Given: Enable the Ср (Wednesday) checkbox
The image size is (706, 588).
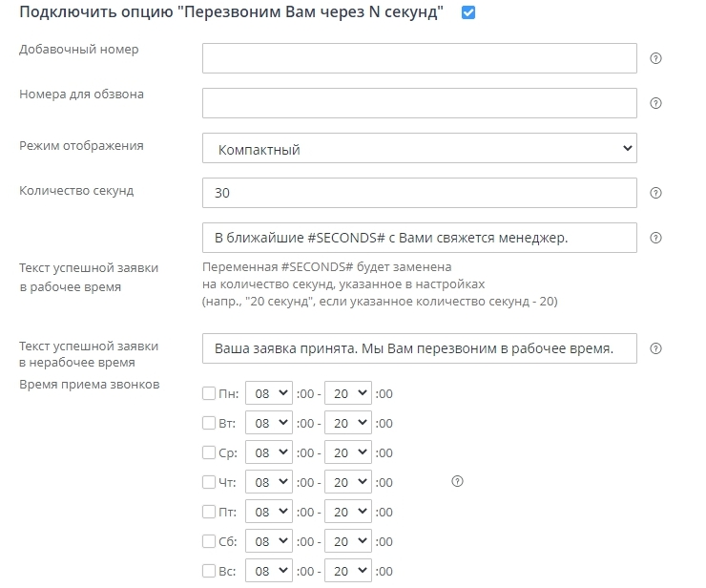Looking at the screenshot, I should (x=209, y=452).
